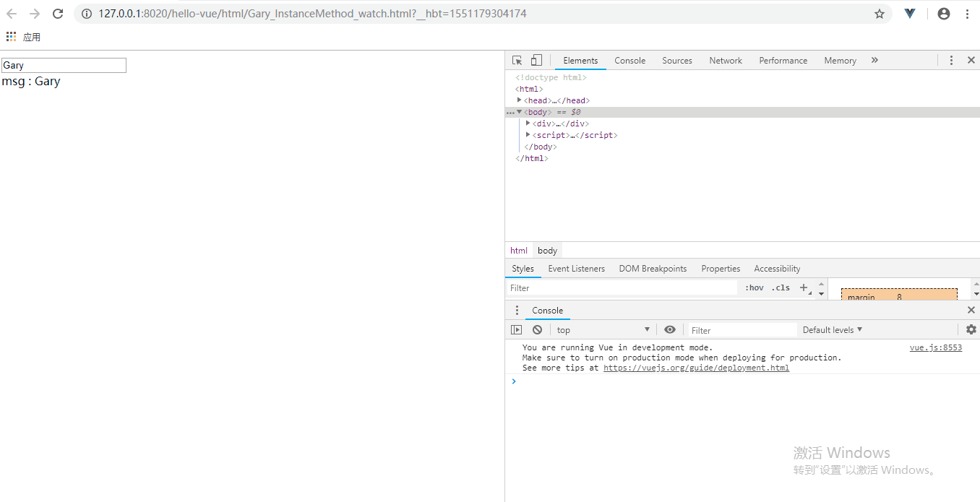Collapse the body element node
This screenshot has height=502, width=980.
click(x=519, y=112)
